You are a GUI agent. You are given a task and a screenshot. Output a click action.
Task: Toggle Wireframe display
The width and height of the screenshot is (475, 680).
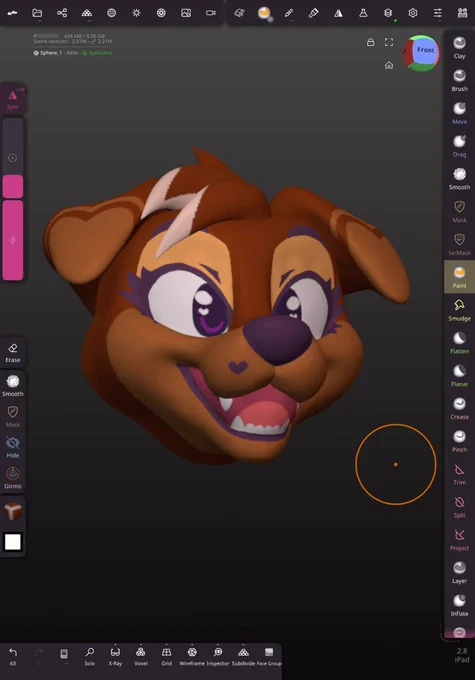[x=192, y=656]
